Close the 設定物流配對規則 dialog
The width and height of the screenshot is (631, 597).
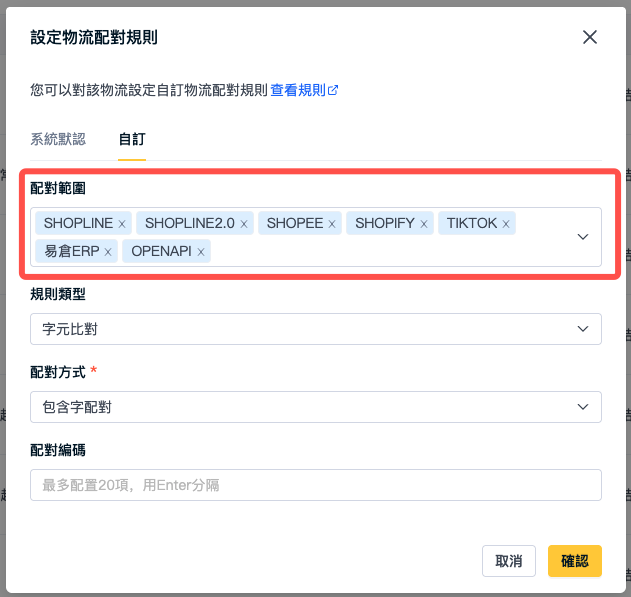click(x=590, y=37)
